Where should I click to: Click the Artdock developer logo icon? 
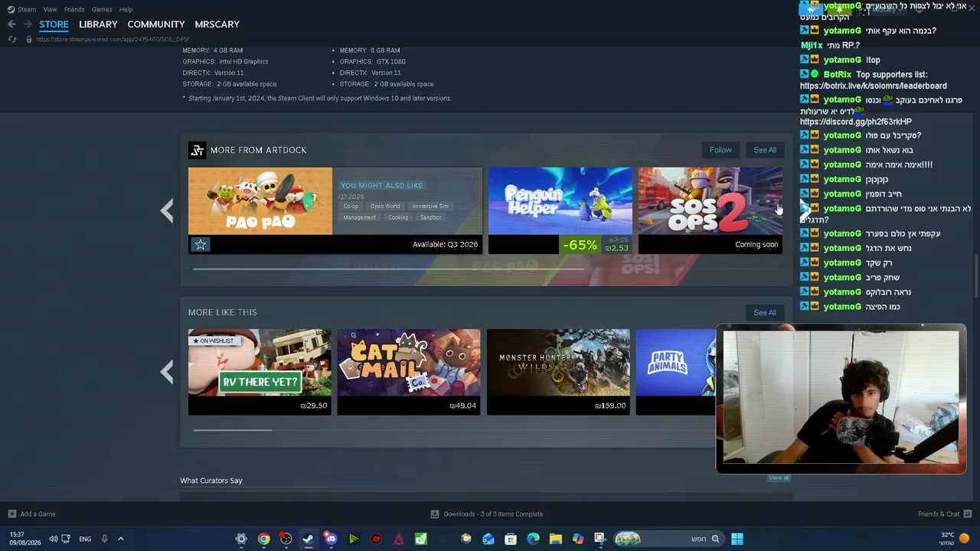pos(197,150)
